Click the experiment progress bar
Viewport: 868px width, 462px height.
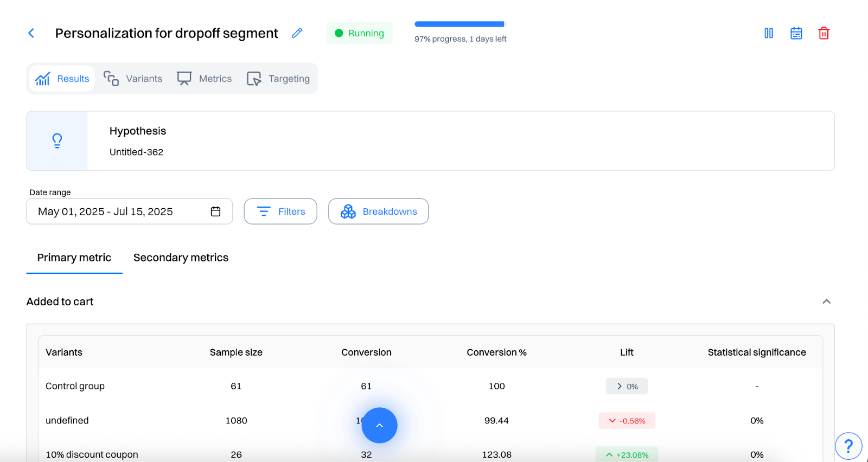(460, 24)
